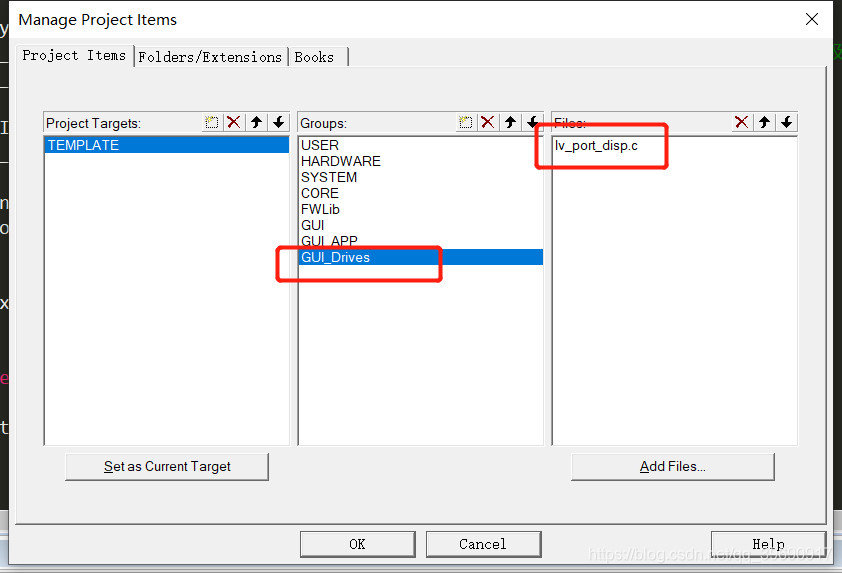
Task: Select the HARDWARE group
Action: pyautogui.click(x=420, y=161)
